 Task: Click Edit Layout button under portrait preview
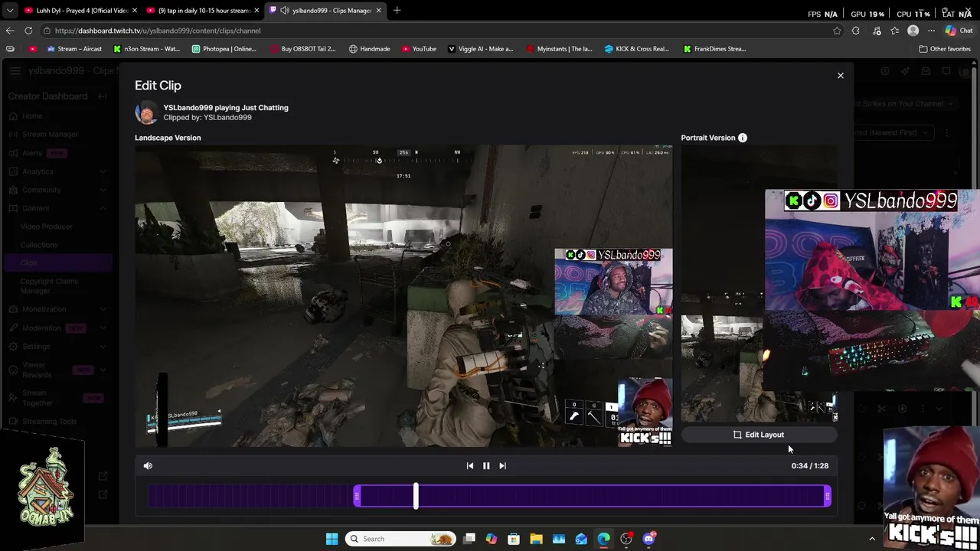[x=759, y=435]
